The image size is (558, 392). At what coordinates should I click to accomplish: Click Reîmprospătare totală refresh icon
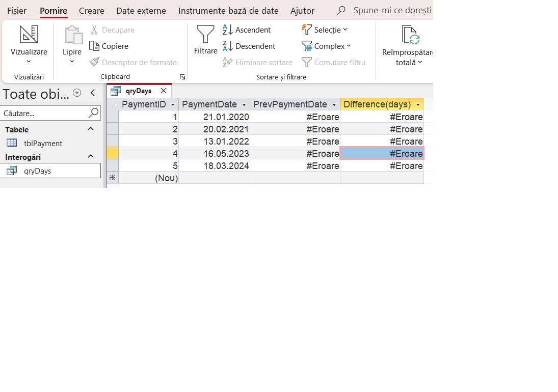410,36
